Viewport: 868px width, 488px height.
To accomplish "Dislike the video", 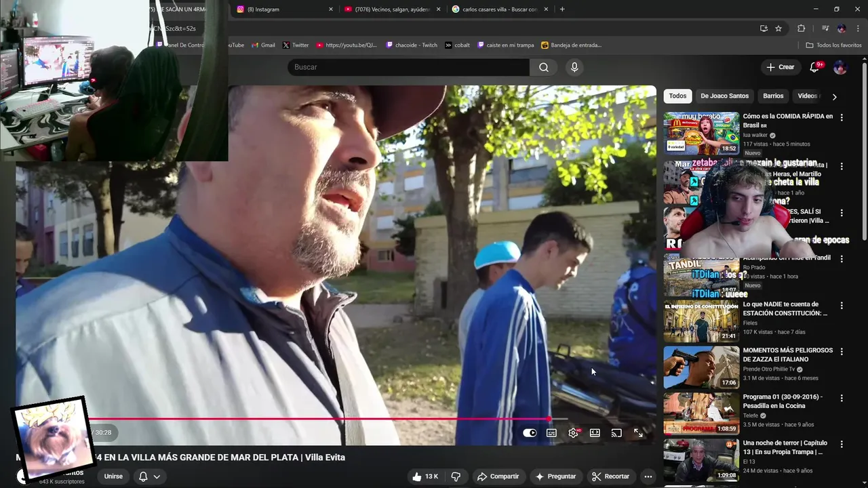I will (x=456, y=476).
